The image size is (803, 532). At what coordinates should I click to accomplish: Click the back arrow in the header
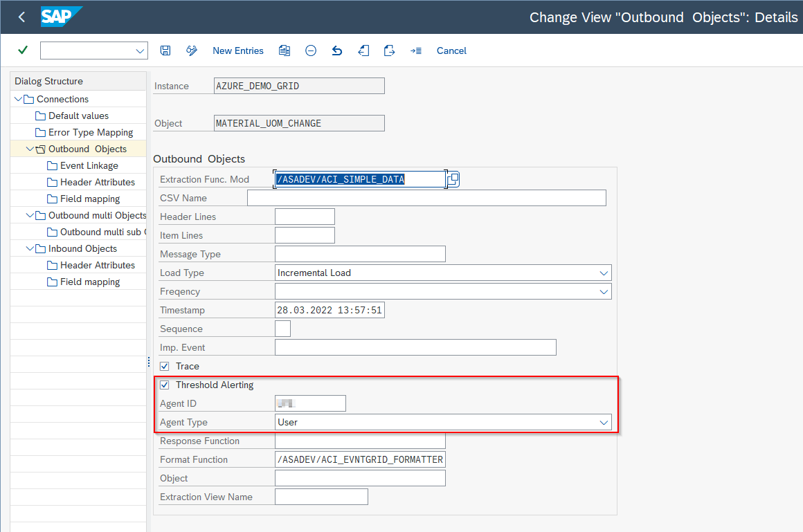[21, 17]
